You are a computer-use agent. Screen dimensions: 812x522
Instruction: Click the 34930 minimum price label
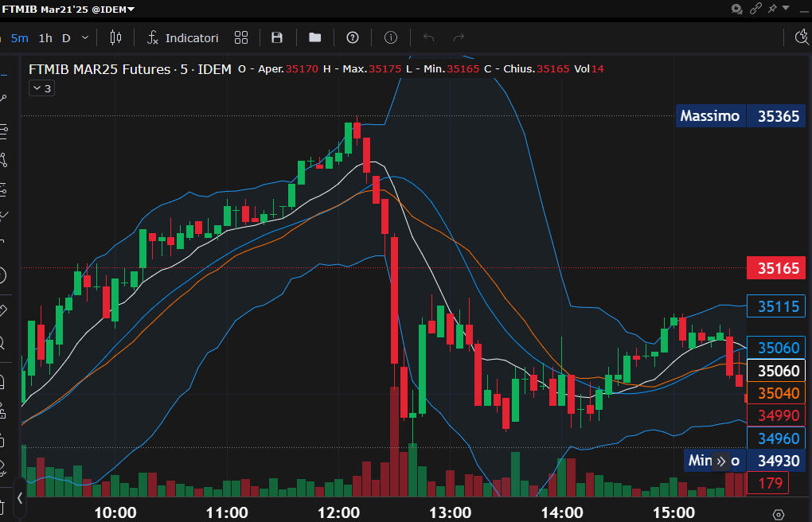coord(775,461)
